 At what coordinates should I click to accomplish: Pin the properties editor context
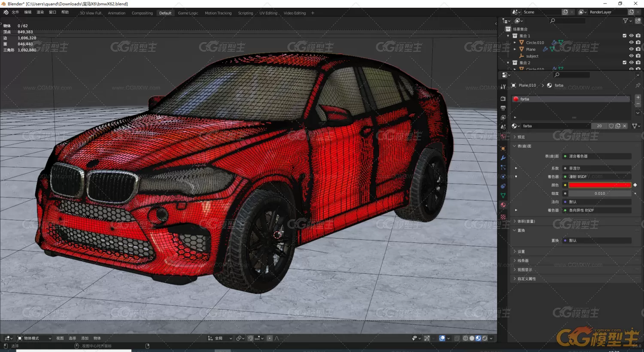point(638,85)
